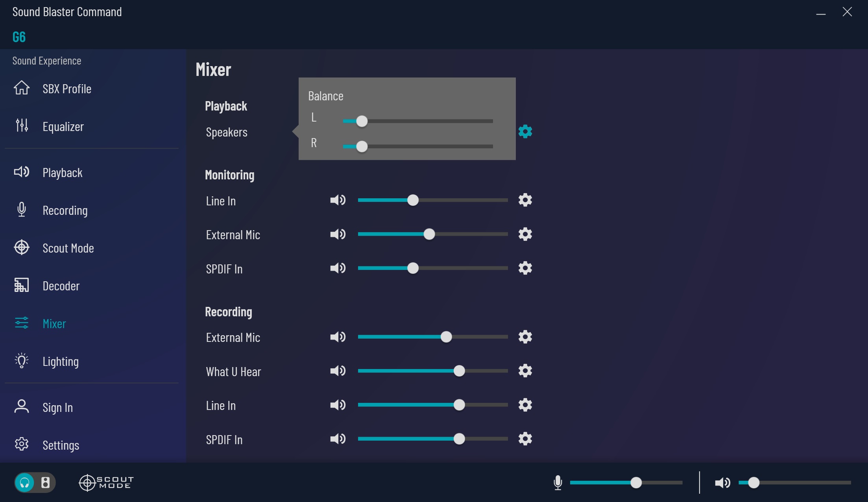Collapse Speakers balance popup via teal gear
Screen dimensions: 868x502
525,131
